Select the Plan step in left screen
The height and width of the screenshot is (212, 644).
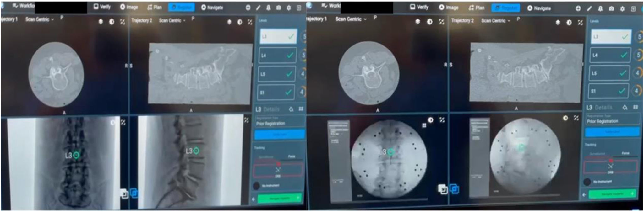coord(155,7)
